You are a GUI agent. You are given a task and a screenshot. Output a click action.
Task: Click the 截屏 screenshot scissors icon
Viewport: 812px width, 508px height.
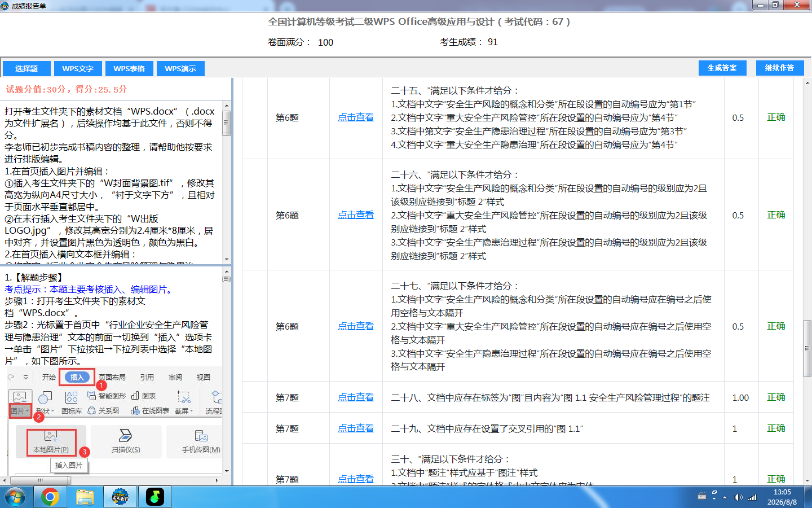coord(183,397)
